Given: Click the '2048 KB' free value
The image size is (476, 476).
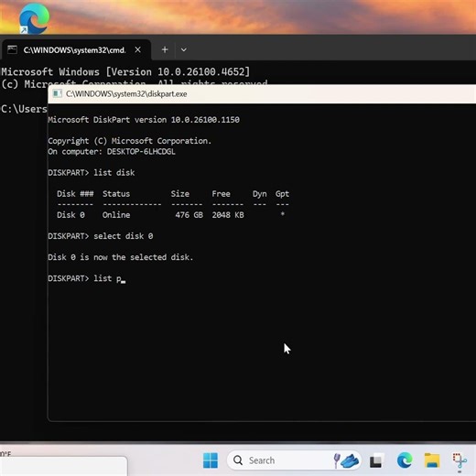Looking at the screenshot, I should 228,215.
